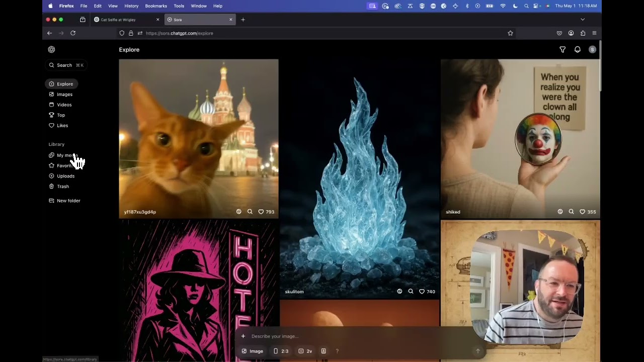
Task: Go to the Top section
Action: [x=57, y=115]
